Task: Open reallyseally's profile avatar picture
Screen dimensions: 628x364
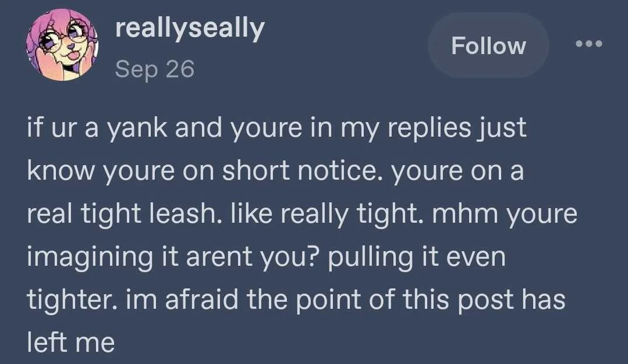Action: 62,45
